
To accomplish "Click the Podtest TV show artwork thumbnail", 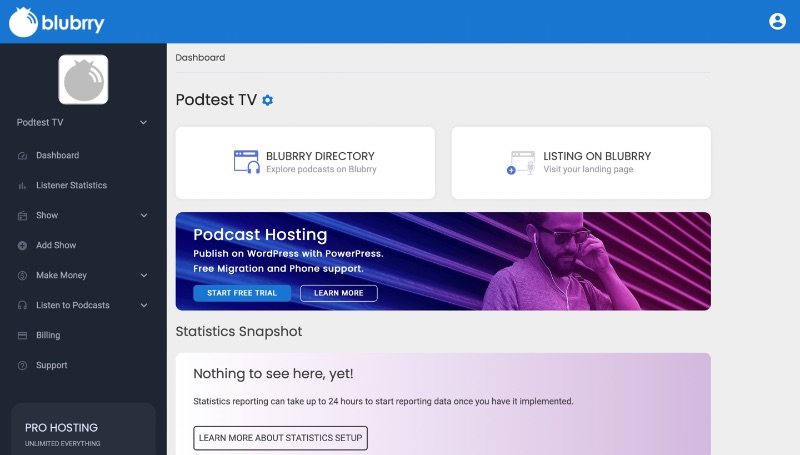I will 83,80.
